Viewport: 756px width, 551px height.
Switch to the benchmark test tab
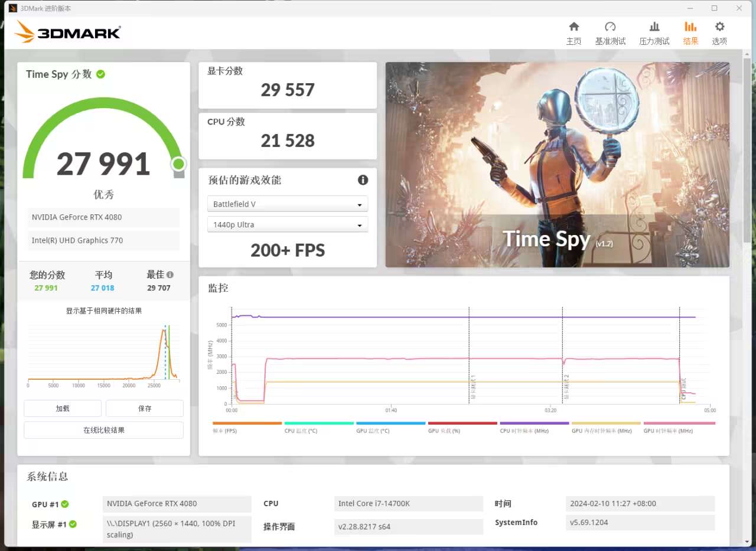click(x=611, y=32)
